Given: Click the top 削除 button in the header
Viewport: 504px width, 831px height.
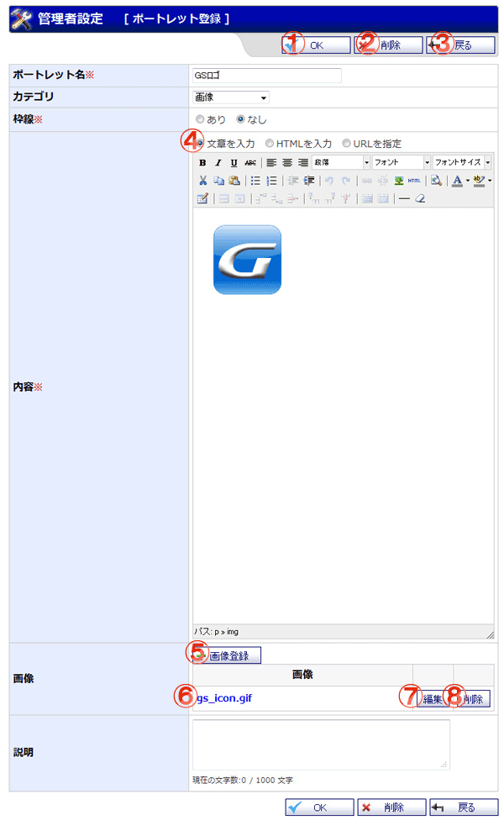Looking at the screenshot, I should point(388,45).
